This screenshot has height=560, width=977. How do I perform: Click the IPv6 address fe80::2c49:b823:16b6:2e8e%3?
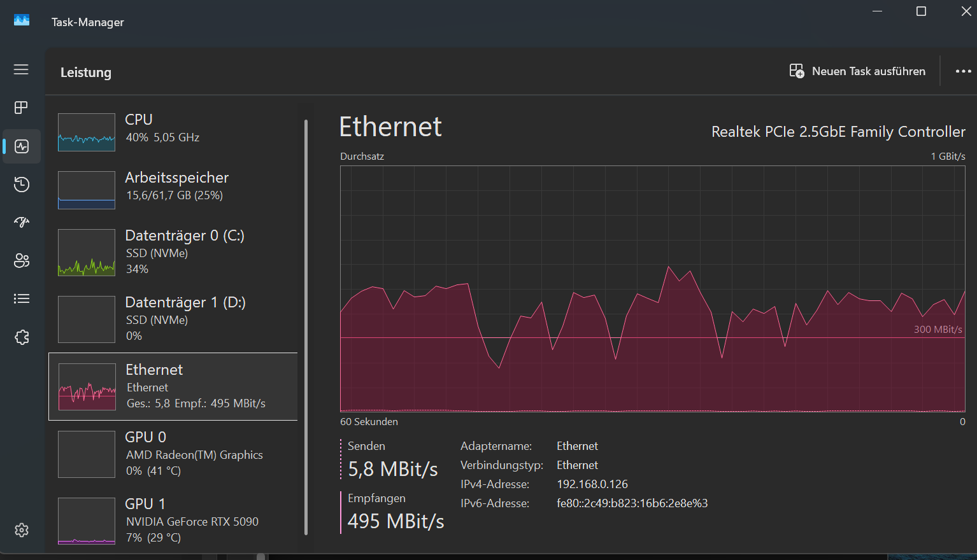(632, 503)
